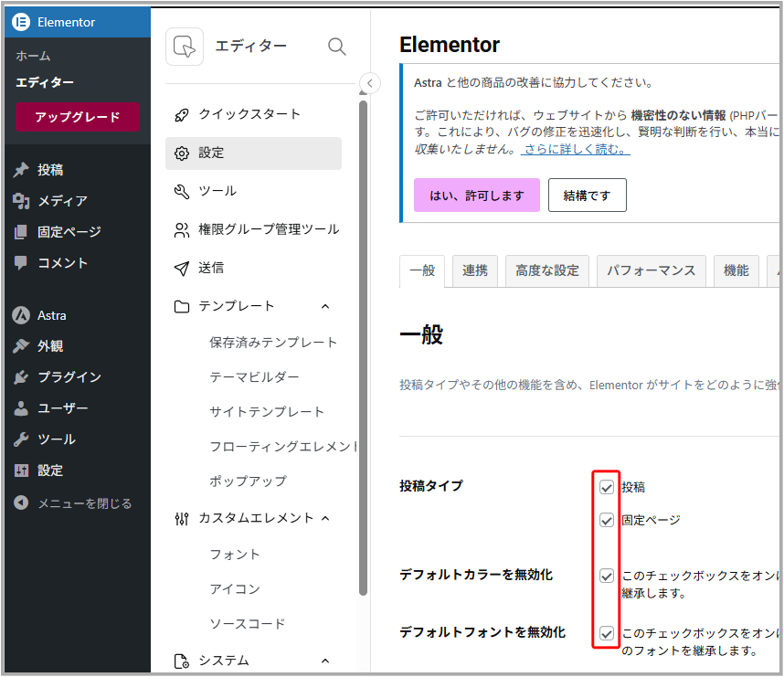Toggle the 固定ページ checkbox
This screenshot has width=784, height=677.
[607, 520]
